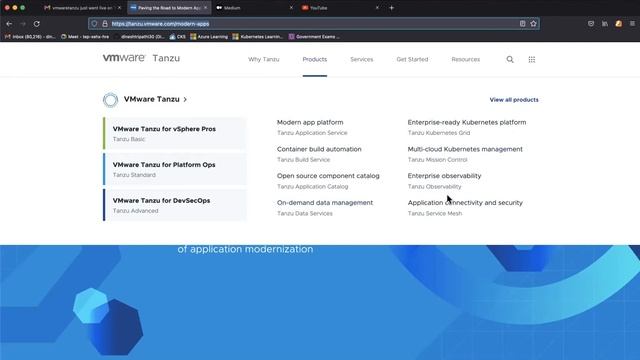Open the Kubernetes Learning bookmark folder
This screenshot has height=360, width=640.
click(x=258, y=37)
